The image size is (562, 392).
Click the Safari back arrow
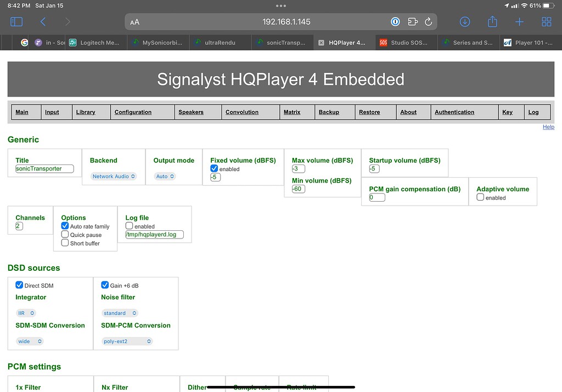tap(42, 21)
